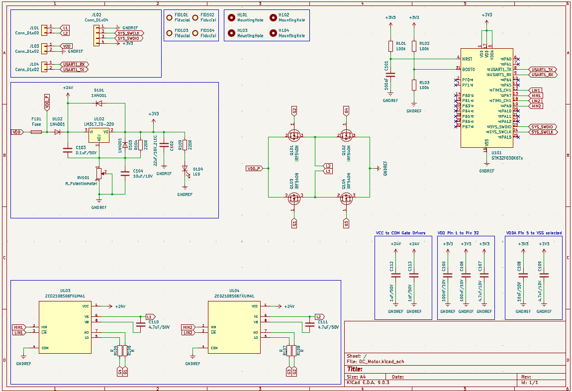Click diode D101 above the regulator
This screenshot has height=392, width=572.
[x=98, y=103]
